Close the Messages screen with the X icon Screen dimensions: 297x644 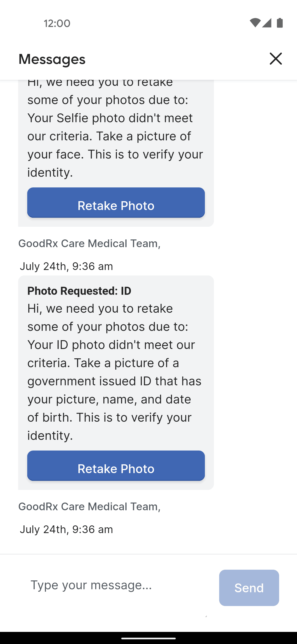tap(276, 59)
